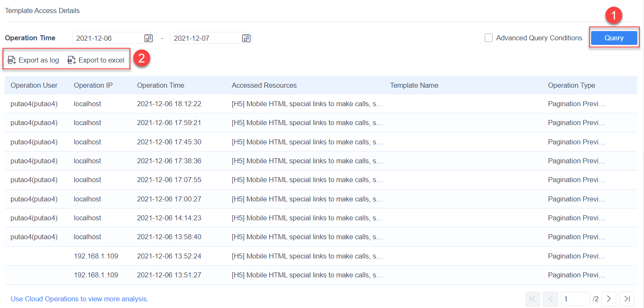The height and width of the screenshot is (308, 644).
Task: Click the Template Access Details title
Action: point(42,10)
